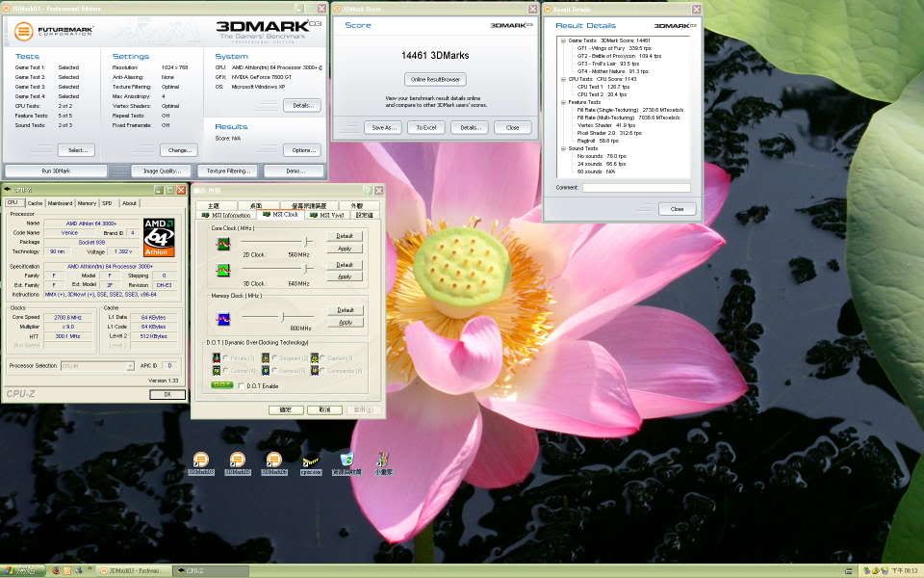Open the Recycle Bin desktop icon
The width and height of the screenshot is (924, 578).
tap(346, 460)
